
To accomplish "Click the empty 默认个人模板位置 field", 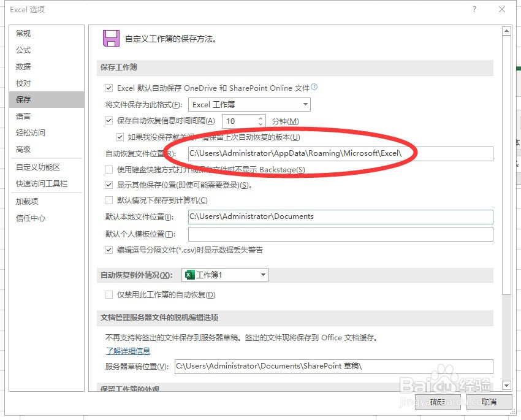I will [x=341, y=234].
